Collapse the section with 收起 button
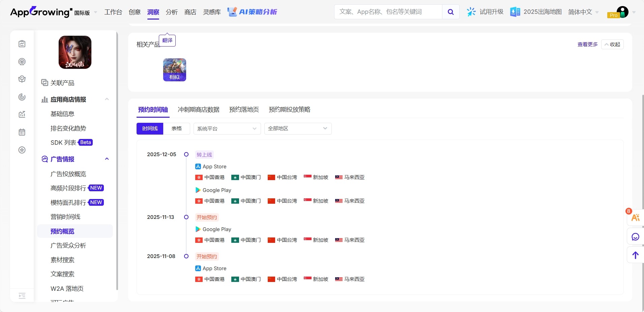 (x=612, y=45)
